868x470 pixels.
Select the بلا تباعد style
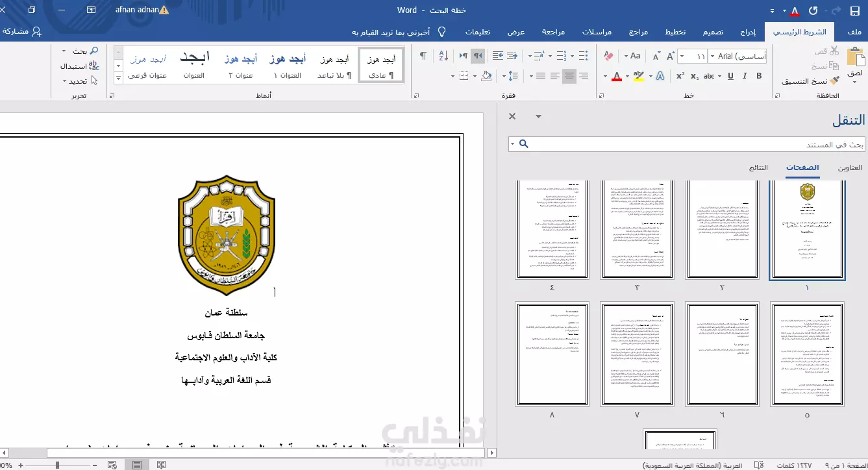(x=334, y=66)
